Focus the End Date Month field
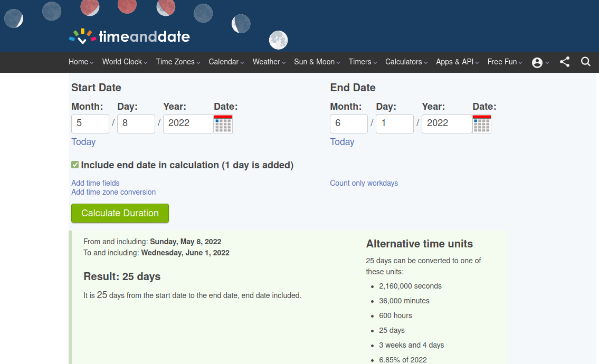This screenshot has height=364, width=599. point(349,124)
